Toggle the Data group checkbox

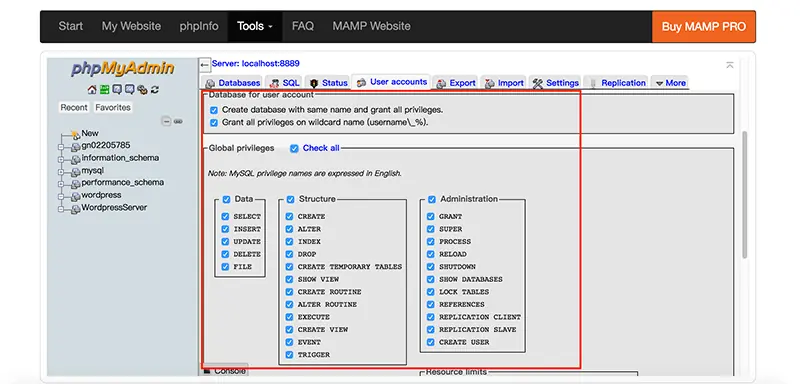[x=227, y=199]
